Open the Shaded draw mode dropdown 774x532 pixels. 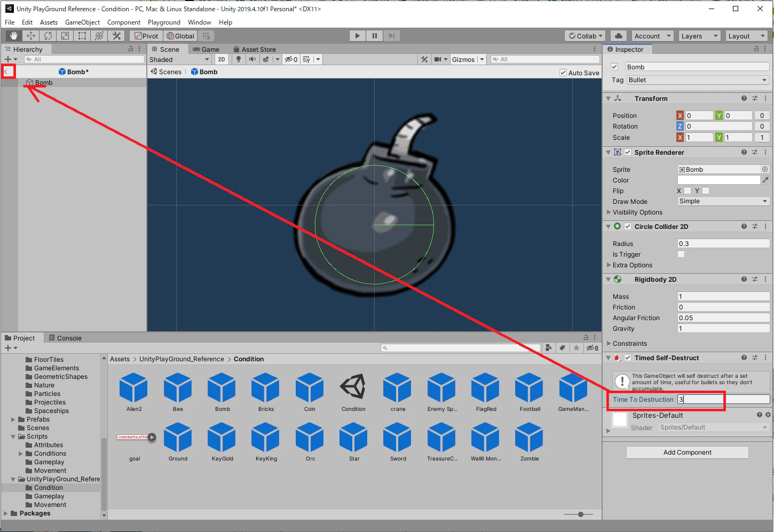tap(179, 59)
